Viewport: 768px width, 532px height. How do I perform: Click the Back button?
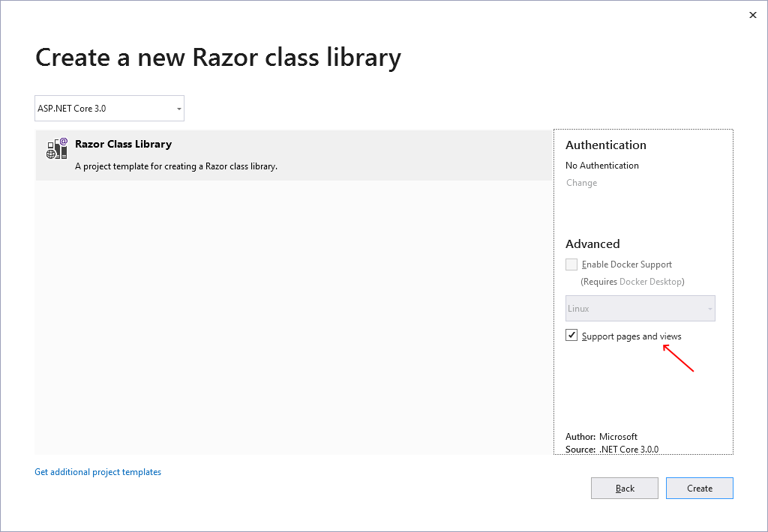624,488
